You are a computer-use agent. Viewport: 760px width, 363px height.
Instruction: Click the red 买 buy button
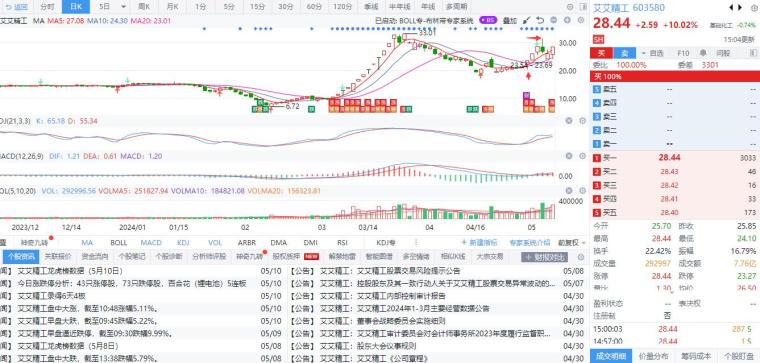(x=602, y=53)
